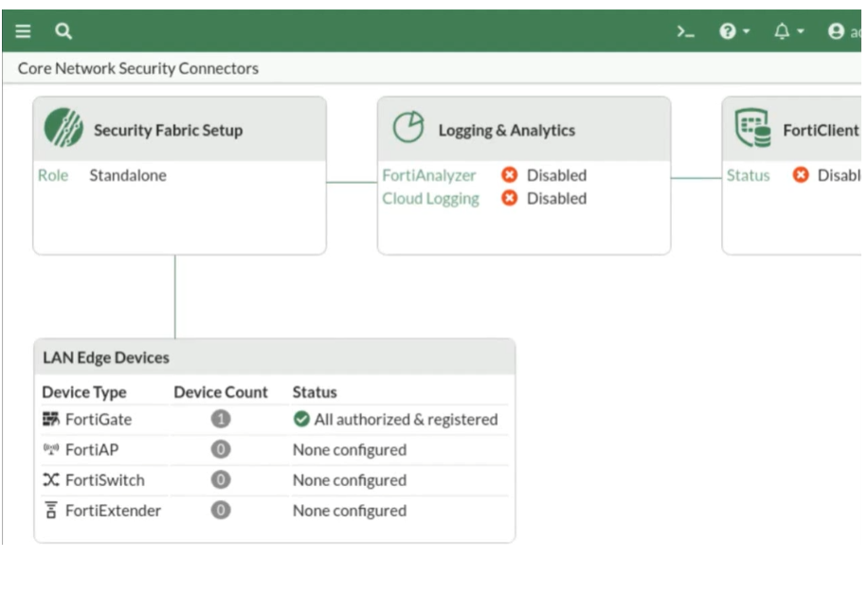Open the Logging & Analytics card title

click(x=507, y=130)
